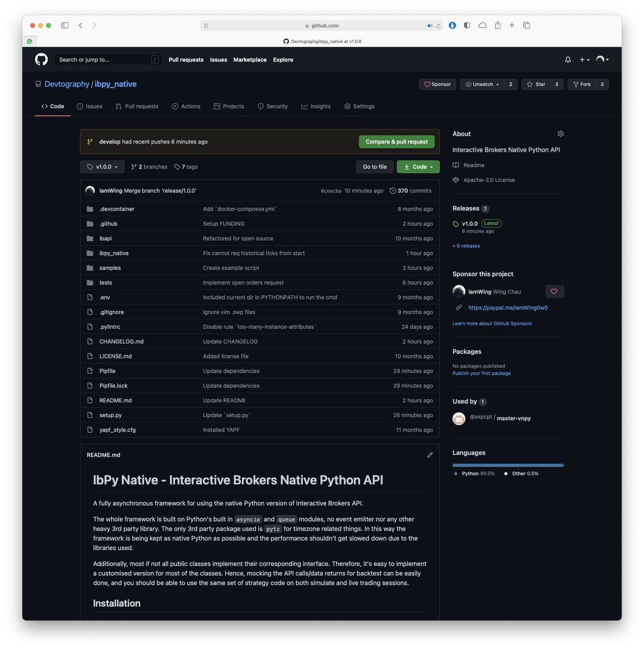
Task: Click the Devtography owner link
Action: pos(67,84)
